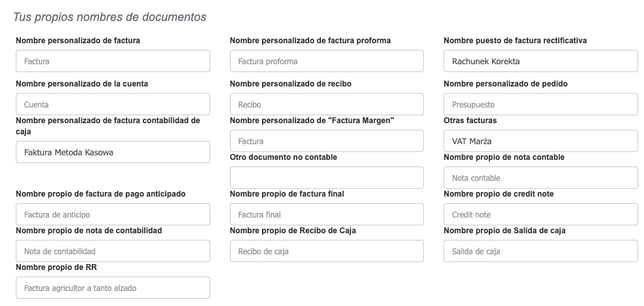This screenshot has width=644, height=306.
Task: Select the factura de pago anticipado field
Action: click(x=113, y=214)
